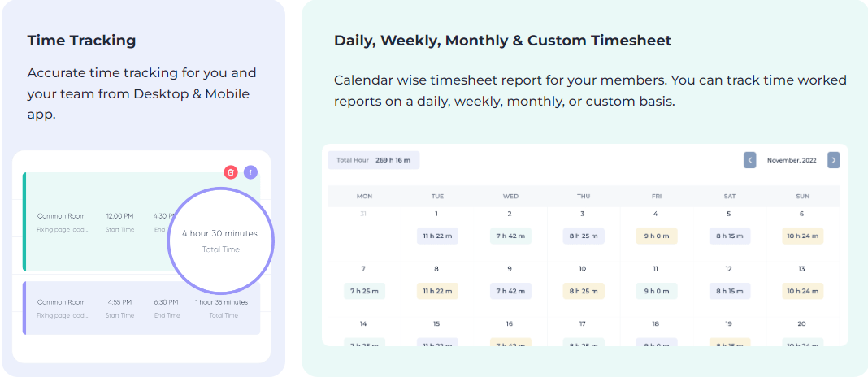Image resolution: width=868 pixels, height=377 pixels.
Task: Select the 8 h 15 m entry on November 12
Action: 728,290
